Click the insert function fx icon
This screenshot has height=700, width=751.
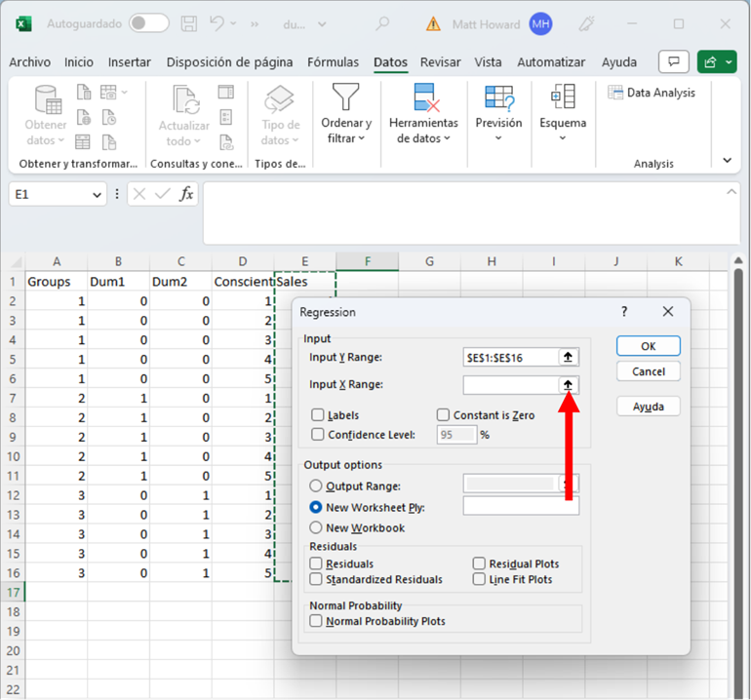[x=186, y=194]
